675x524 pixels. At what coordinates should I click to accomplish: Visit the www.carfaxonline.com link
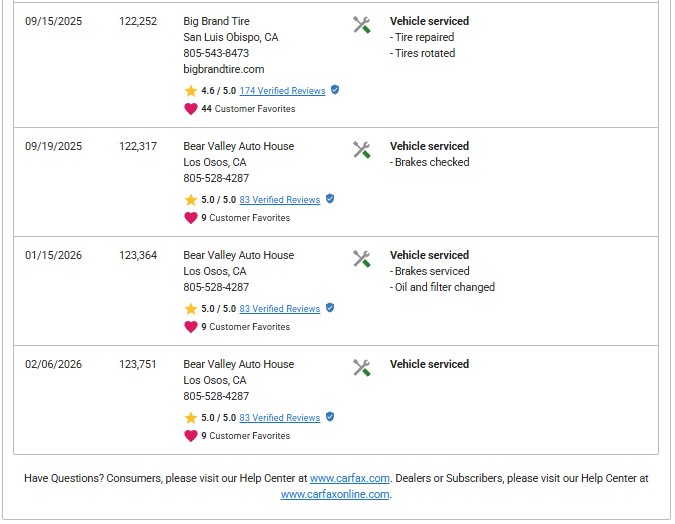[x=335, y=494]
